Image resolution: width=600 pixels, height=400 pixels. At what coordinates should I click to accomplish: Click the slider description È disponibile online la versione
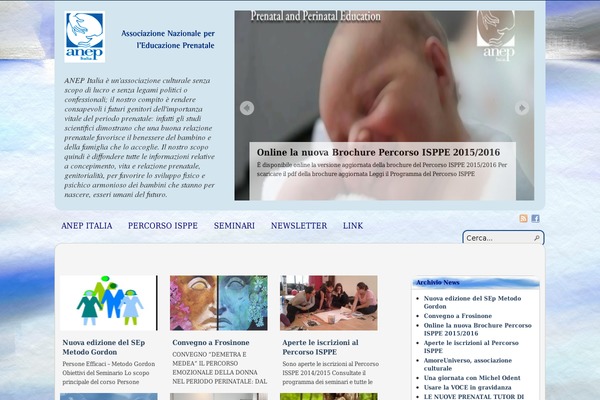coord(382,169)
